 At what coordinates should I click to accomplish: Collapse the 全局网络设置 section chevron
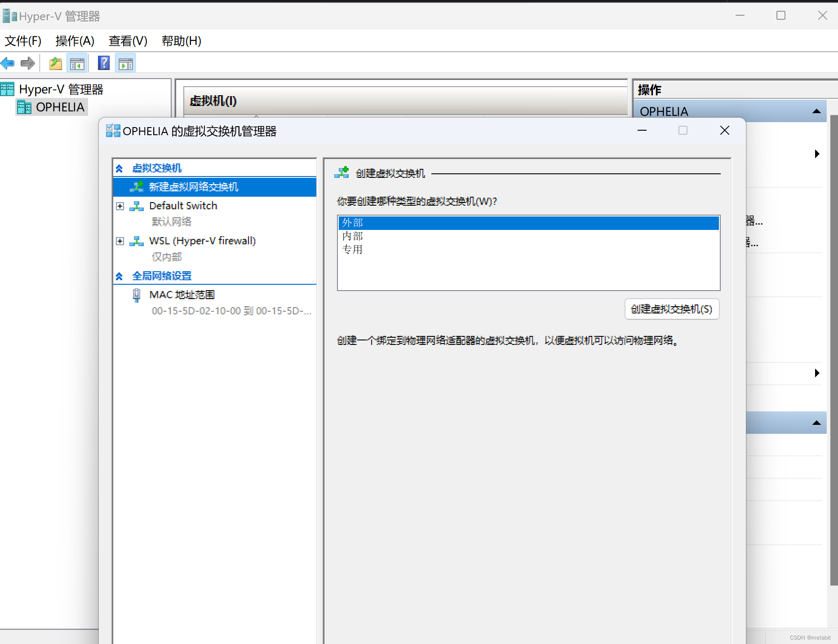click(119, 276)
